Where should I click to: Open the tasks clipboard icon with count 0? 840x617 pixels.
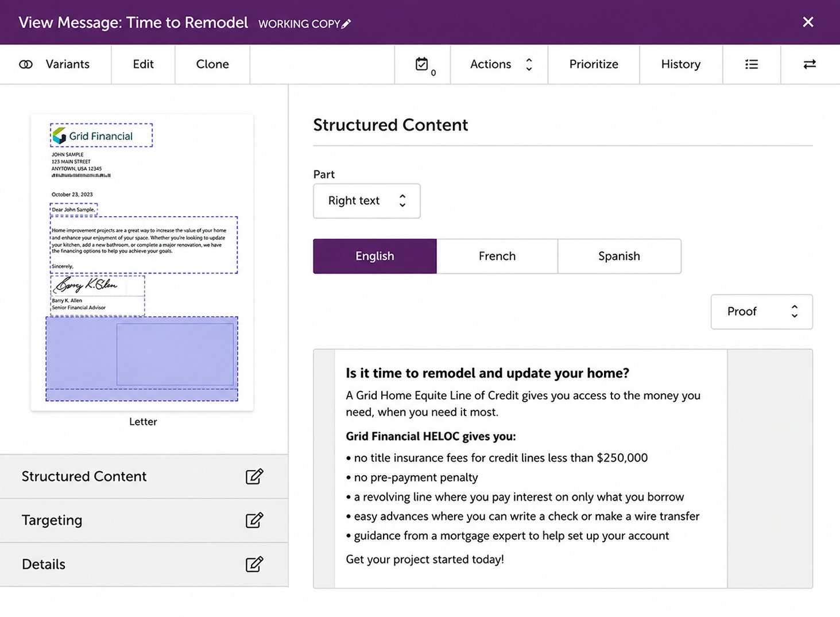pos(423,64)
